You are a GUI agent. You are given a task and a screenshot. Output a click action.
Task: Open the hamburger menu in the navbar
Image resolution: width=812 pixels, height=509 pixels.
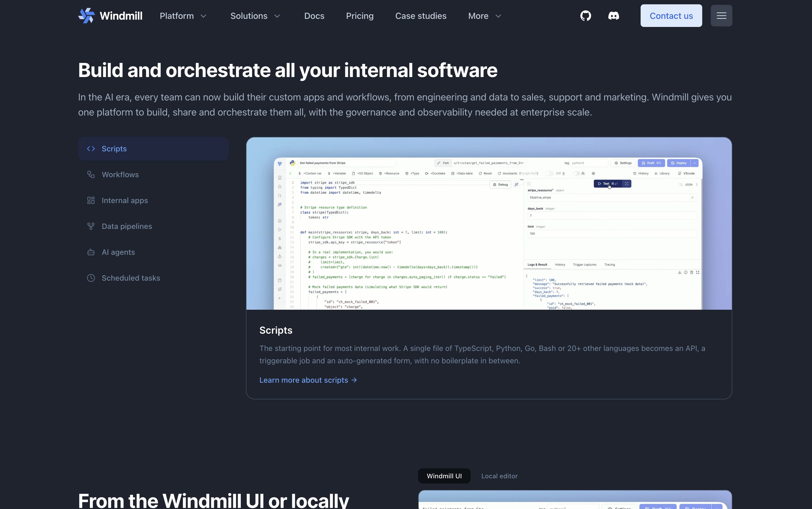721,16
